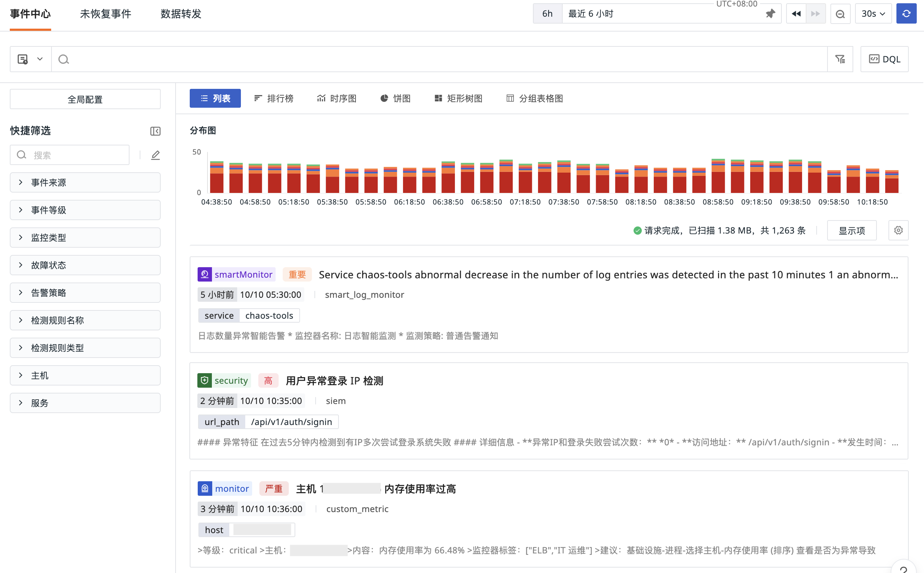The height and width of the screenshot is (573, 924).
Task: Open the filter funnel icon in search bar
Action: tap(840, 59)
